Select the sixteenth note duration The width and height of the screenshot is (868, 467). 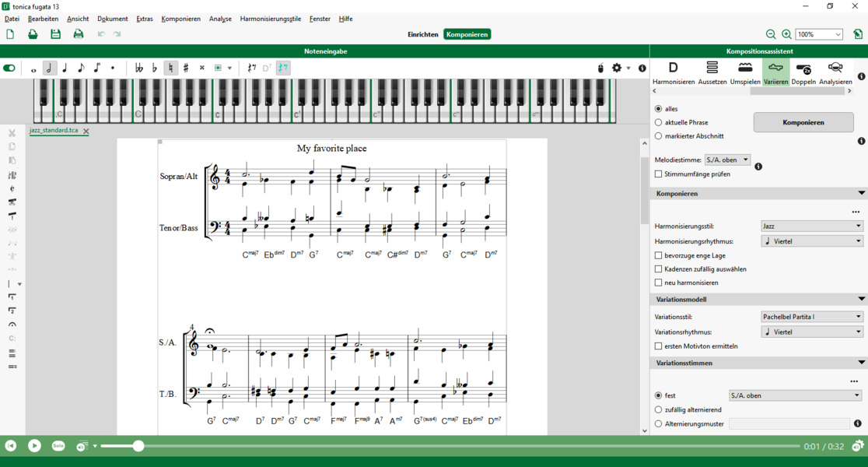[97, 68]
